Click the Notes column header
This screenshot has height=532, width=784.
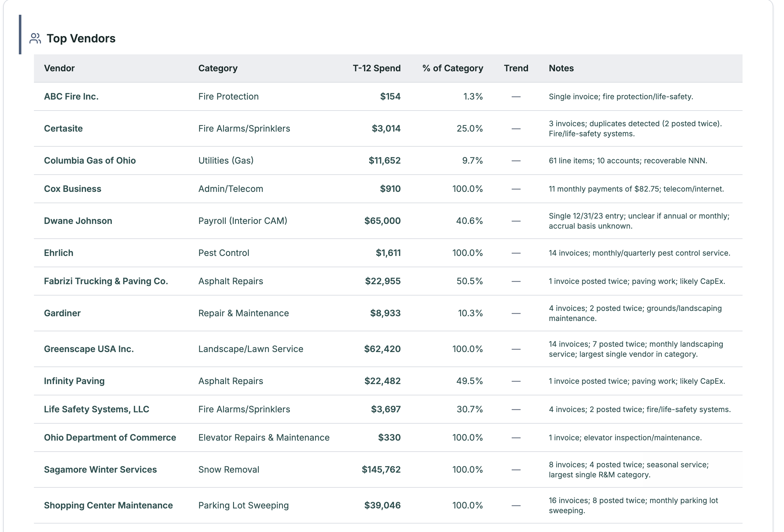coord(561,68)
